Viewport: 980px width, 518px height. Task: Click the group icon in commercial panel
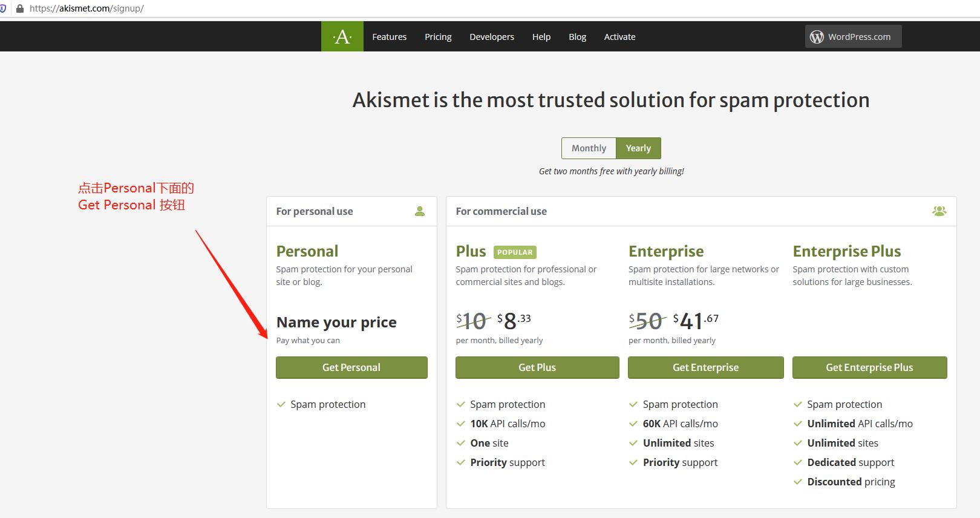click(939, 211)
